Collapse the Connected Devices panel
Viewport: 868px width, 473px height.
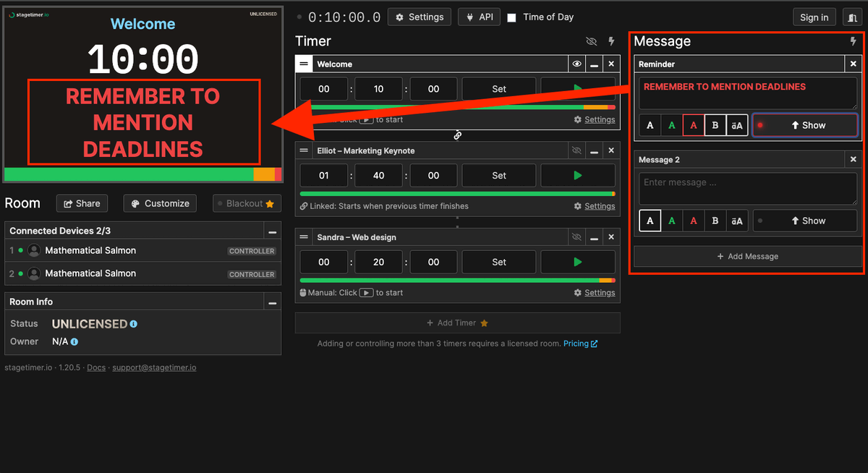272,231
